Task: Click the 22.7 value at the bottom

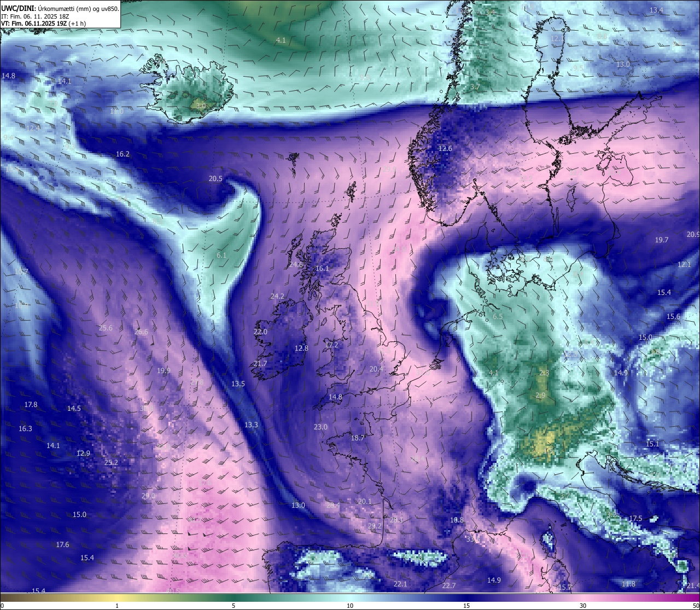Action: click(448, 586)
